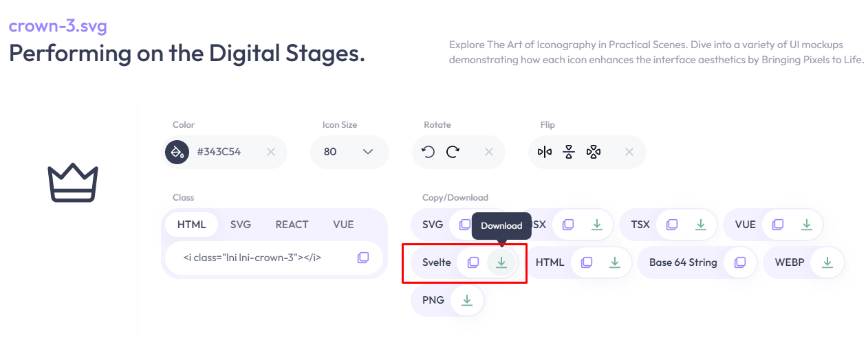Copy the Base 64 String
Screen dimensions: 868x338
pos(740,262)
